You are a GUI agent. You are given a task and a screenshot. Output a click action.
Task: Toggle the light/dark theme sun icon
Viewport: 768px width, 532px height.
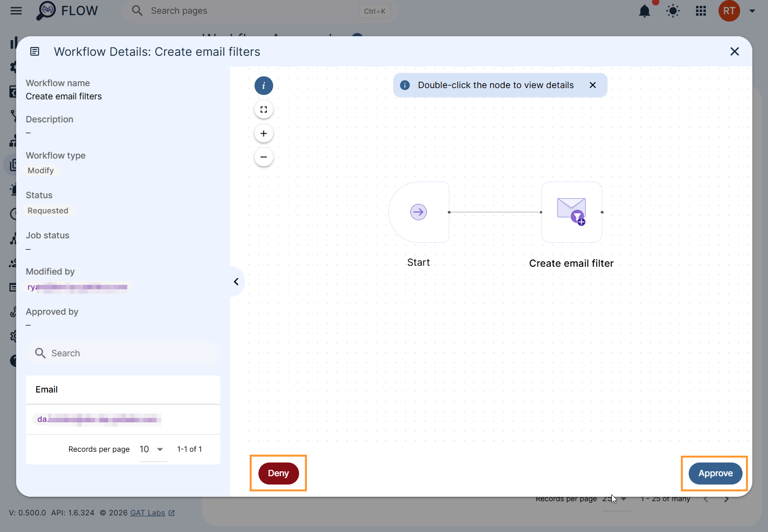[x=673, y=11]
